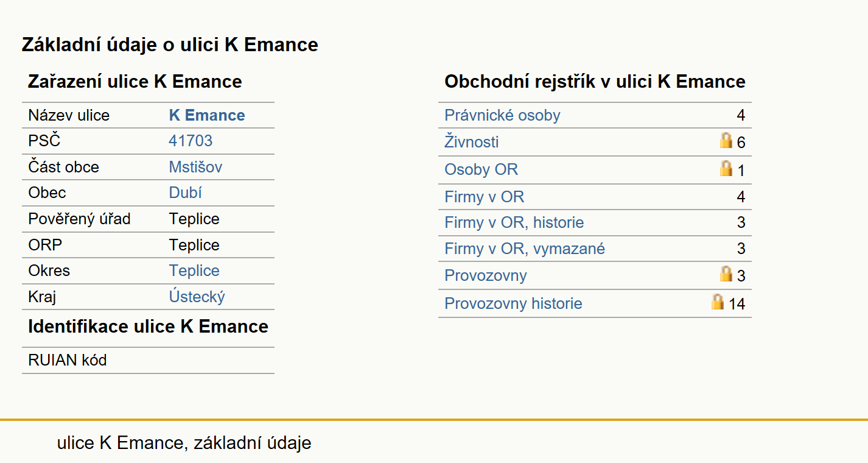
Task: Open the Živnosti link
Action: (x=472, y=142)
